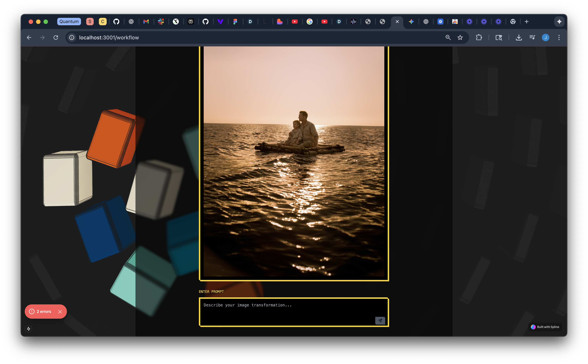588x364 pixels.
Task: Bookmark this page with the star icon
Action: coord(460,38)
